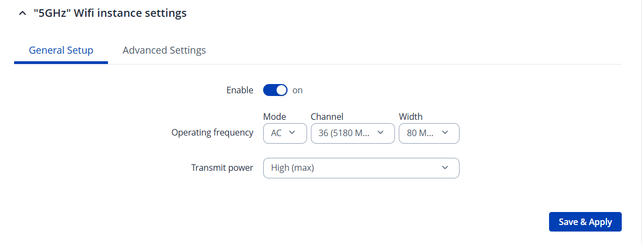Click the chevron icon in the Channel selector
This screenshot has height=244, width=644.
pyautogui.click(x=380, y=133)
